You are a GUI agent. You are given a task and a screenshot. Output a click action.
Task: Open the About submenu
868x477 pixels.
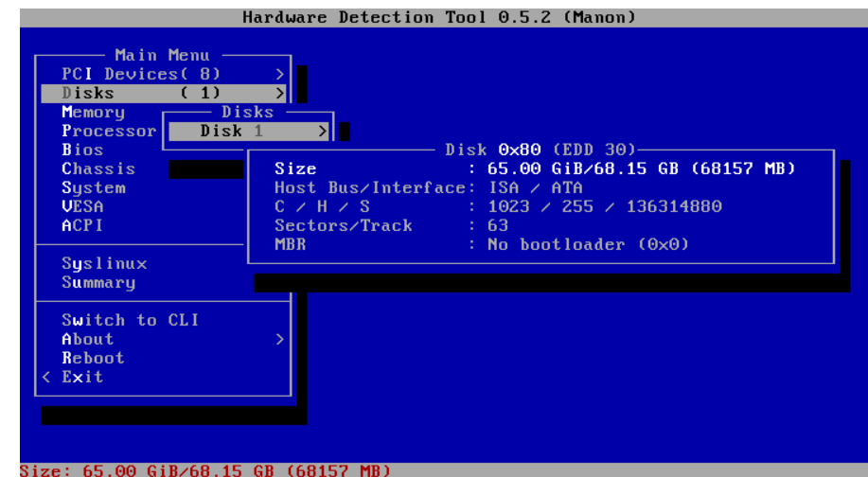[x=88, y=339]
